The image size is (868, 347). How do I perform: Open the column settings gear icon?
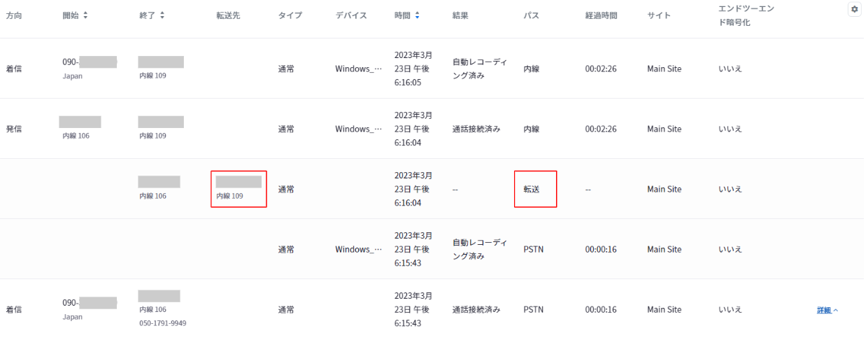854,10
